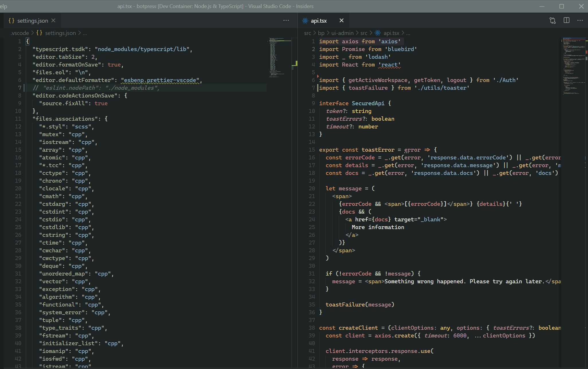Click the 'esbenp.prettier-vscode' value in settings.json
The width and height of the screenshot is (588, 369).
(x=160, y=80)
